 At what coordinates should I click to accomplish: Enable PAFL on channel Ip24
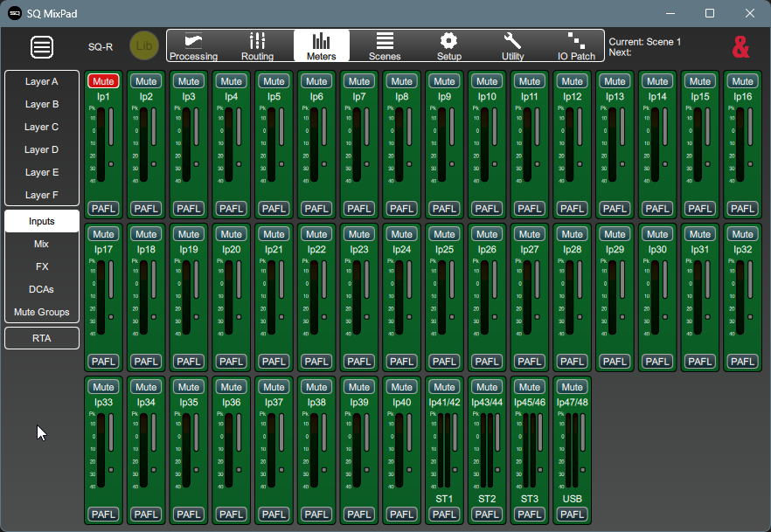(x=402, y=362)
